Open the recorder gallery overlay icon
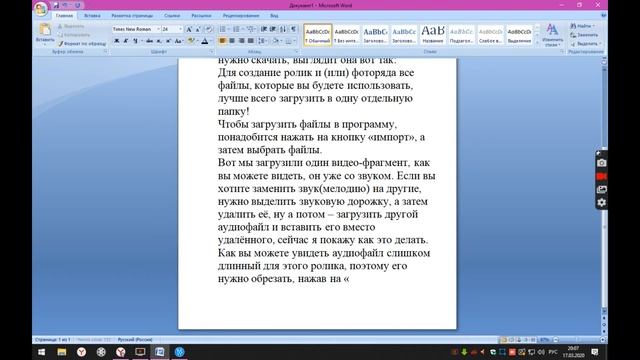 601,189
